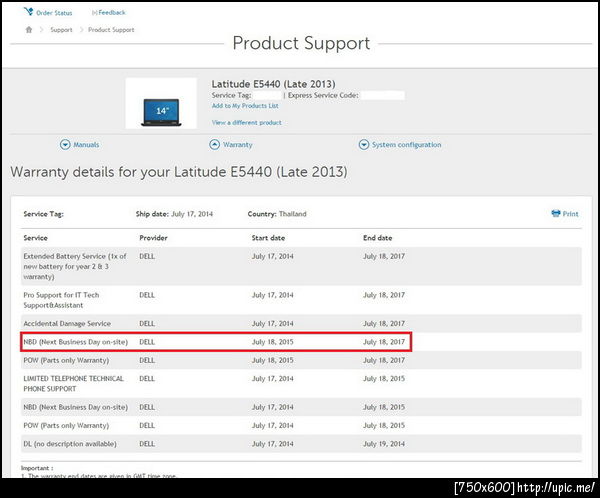The width and height of the screenshot is (600, 498).
Task: Click DELL provider in Accidental Damage row
Action: tap(147, 323)
